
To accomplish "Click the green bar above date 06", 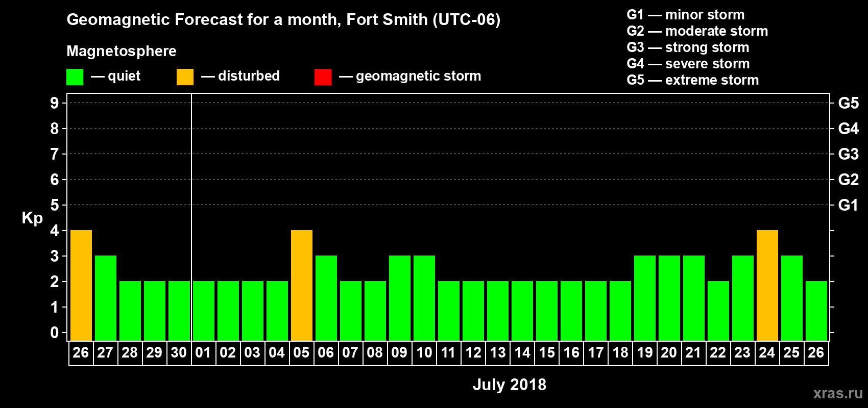I will [326, 298].
